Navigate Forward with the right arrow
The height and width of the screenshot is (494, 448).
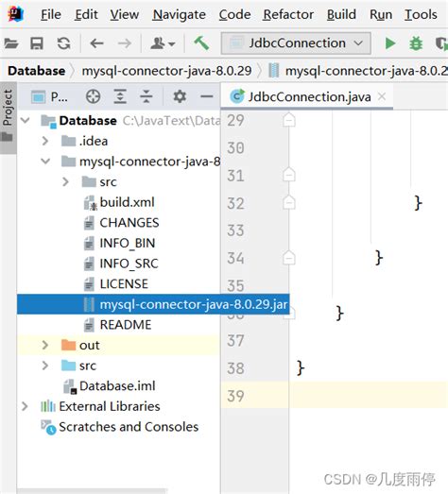(x=125, y=43)
